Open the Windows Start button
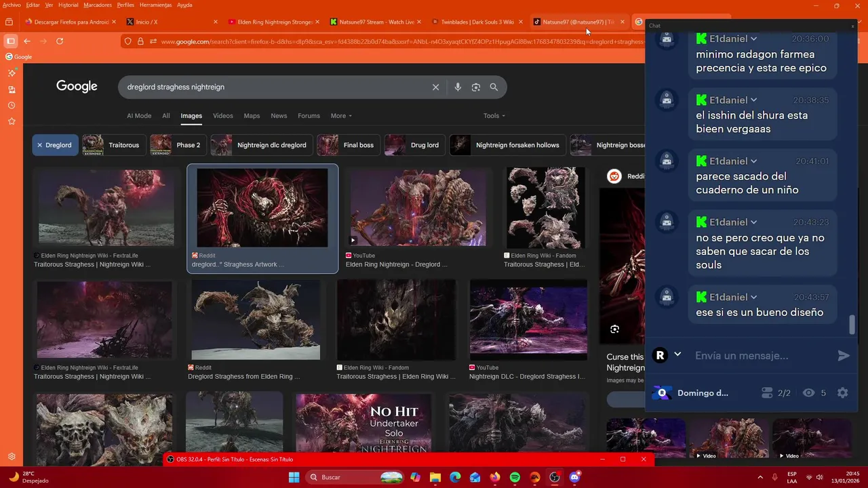The height and width of the screenshot is (488, 868). (x=294, y=477)
